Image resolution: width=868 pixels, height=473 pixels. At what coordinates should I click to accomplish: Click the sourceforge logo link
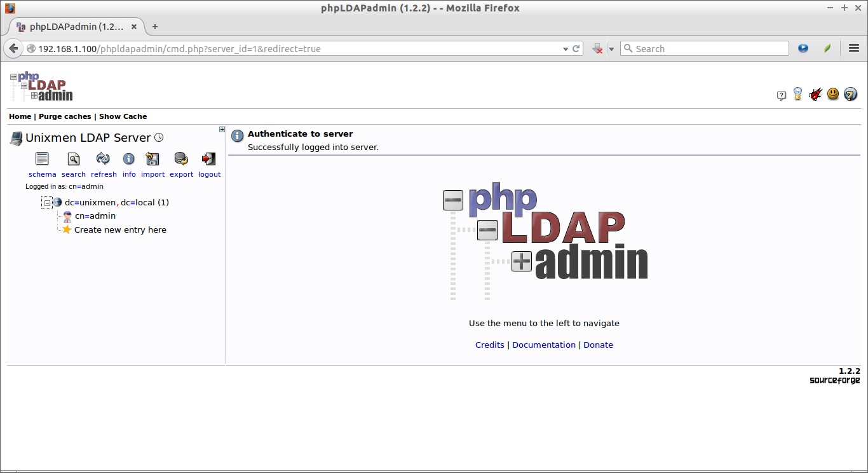(x=834, y=380)
